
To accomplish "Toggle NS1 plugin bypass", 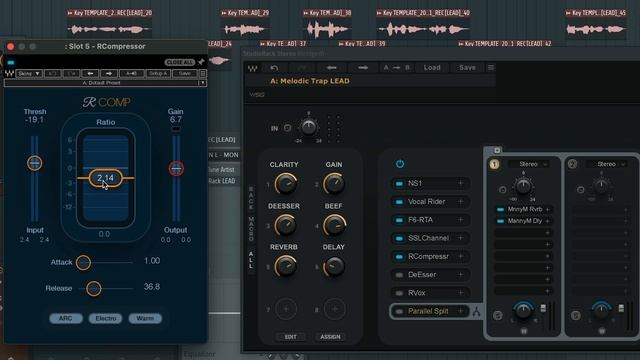I will pos(399,184).
